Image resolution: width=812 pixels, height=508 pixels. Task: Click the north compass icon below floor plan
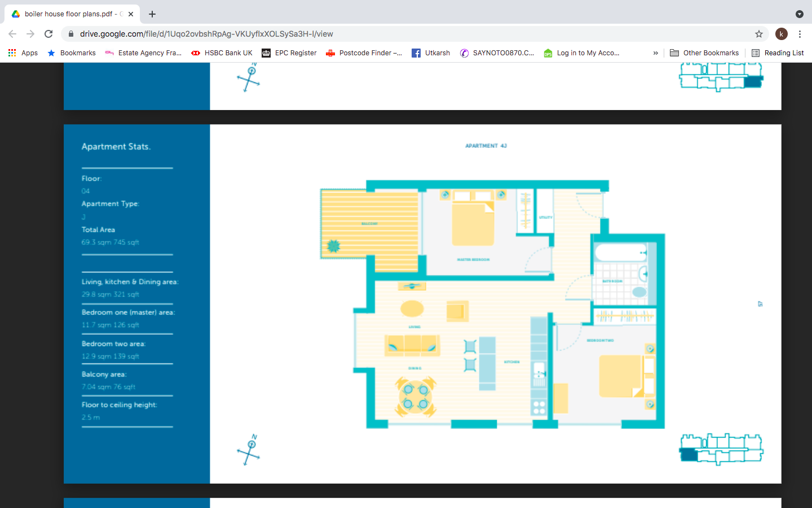click(x=249, y=449)
